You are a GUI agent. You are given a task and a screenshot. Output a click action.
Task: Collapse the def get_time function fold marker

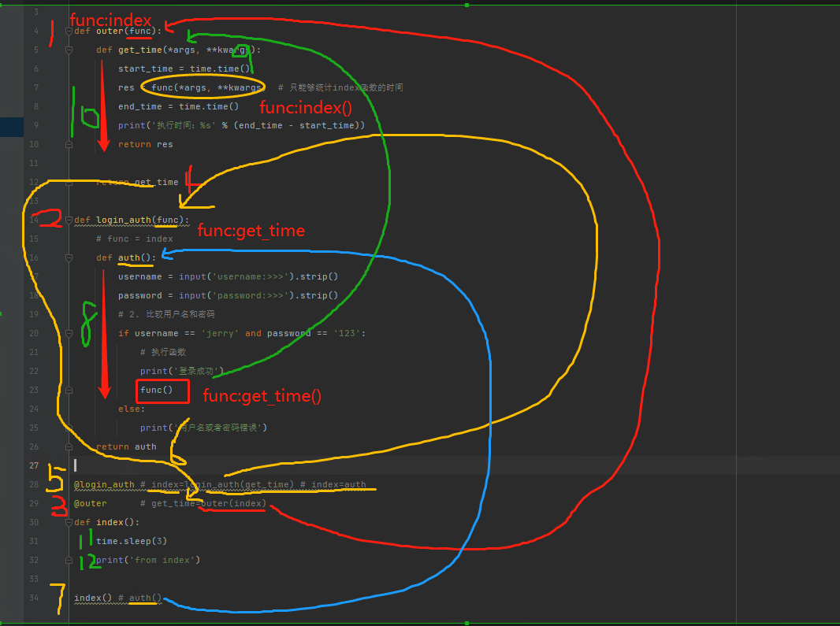pyautogui.click(x=69, y=50)
